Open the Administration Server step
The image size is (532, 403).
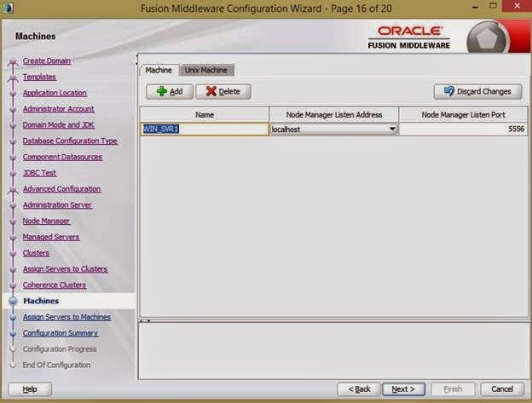(x=57, y=204)
